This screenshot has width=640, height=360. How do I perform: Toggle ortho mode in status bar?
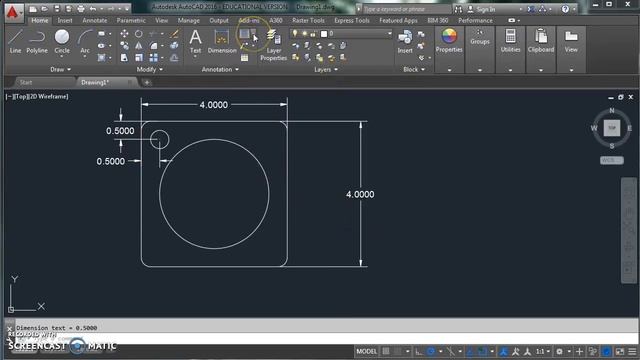(419, 351)
